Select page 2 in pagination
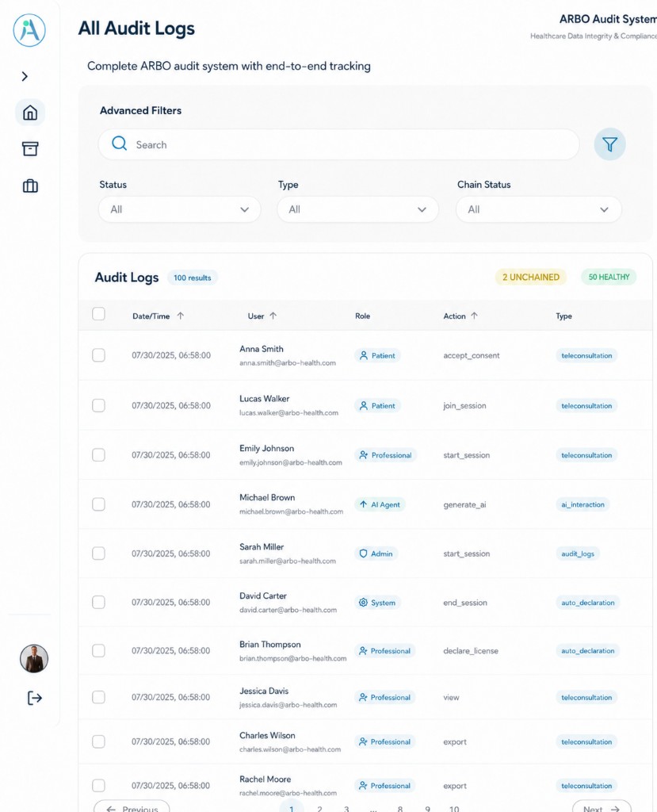The width and height of the screenshot is (657, 812). point(319,808)
